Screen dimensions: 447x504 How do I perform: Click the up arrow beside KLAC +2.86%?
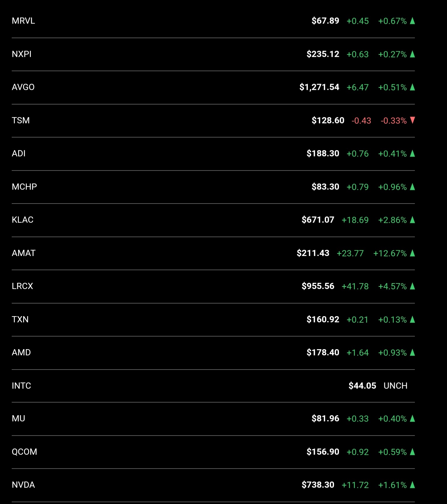tap(412, 220)
